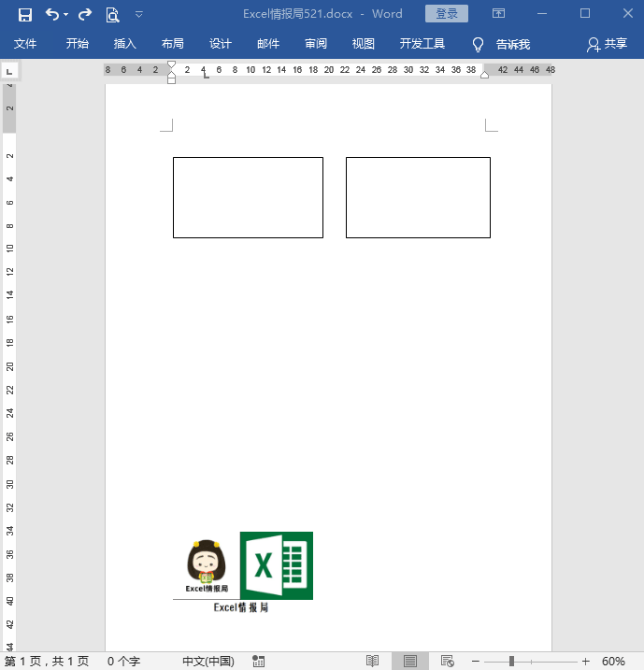Expand the Customize Quick Access Toolbar menu

(x=139, y=15)
